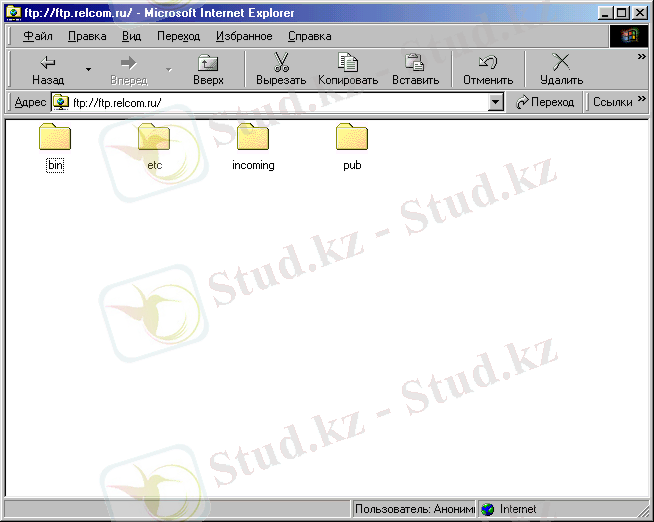Screen dimensions: 654x522
Task: Click the Вперед forward button
Action: (129, 69)
